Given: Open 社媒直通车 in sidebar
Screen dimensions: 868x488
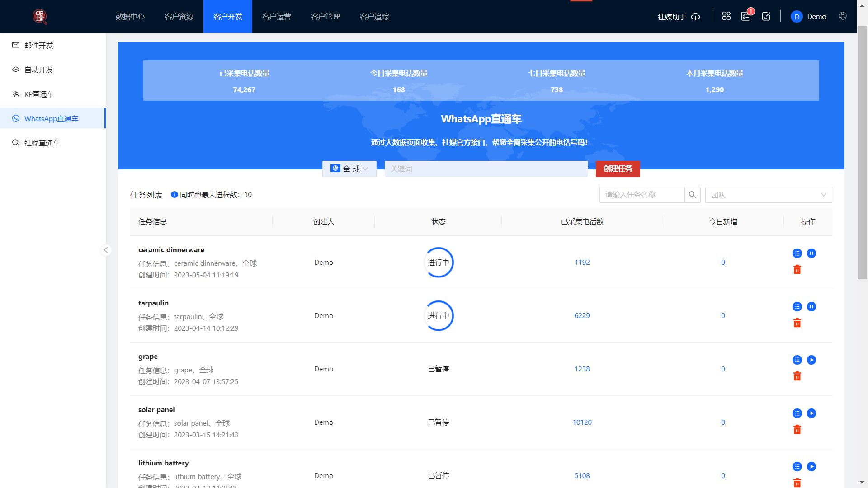Looking at the screenshot, I should coord(53,143).
